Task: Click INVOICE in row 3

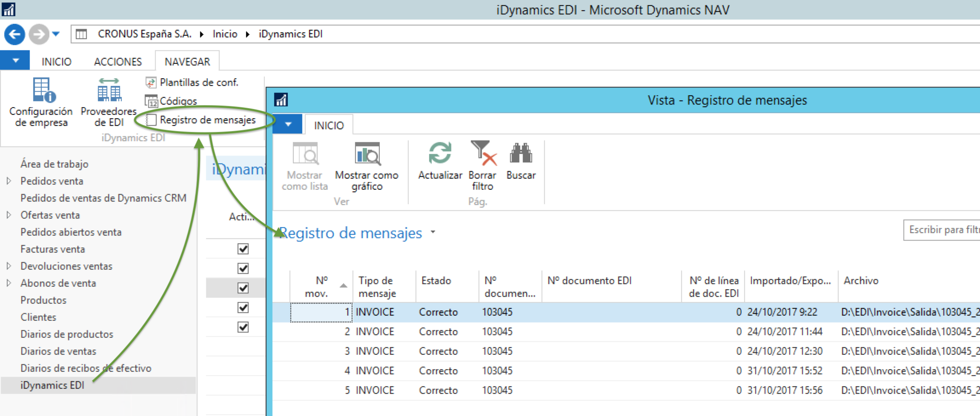Action: [375, 351]
